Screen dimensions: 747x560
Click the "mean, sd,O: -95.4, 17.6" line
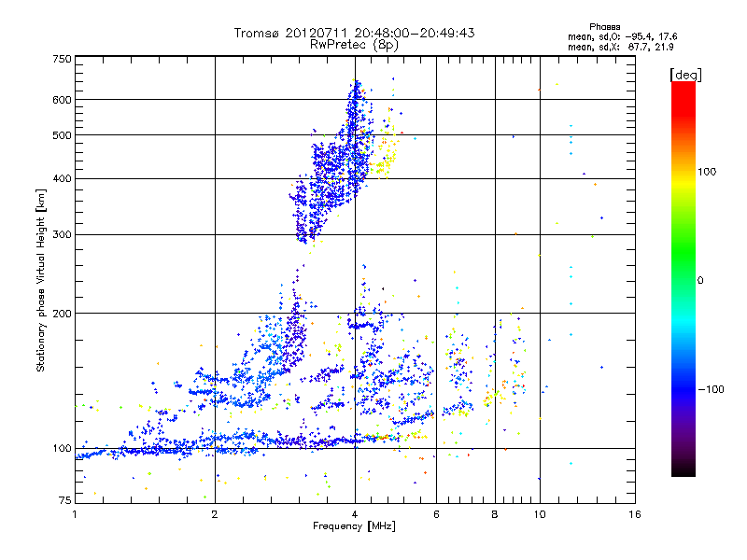tap(622, 37)
